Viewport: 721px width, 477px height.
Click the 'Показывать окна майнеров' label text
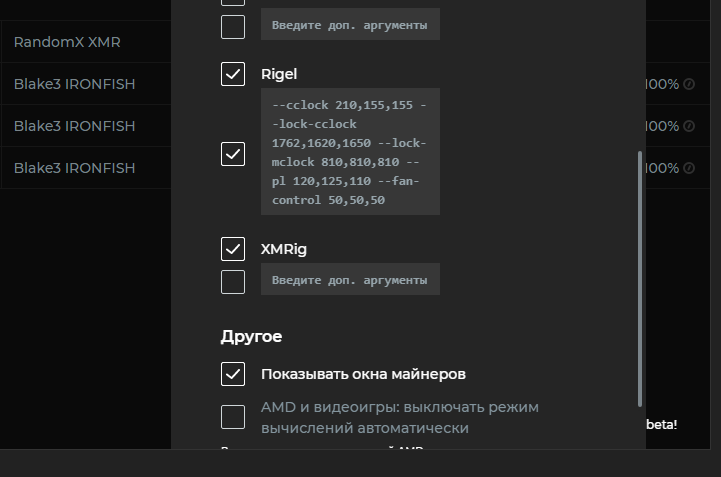pos(363,374)
